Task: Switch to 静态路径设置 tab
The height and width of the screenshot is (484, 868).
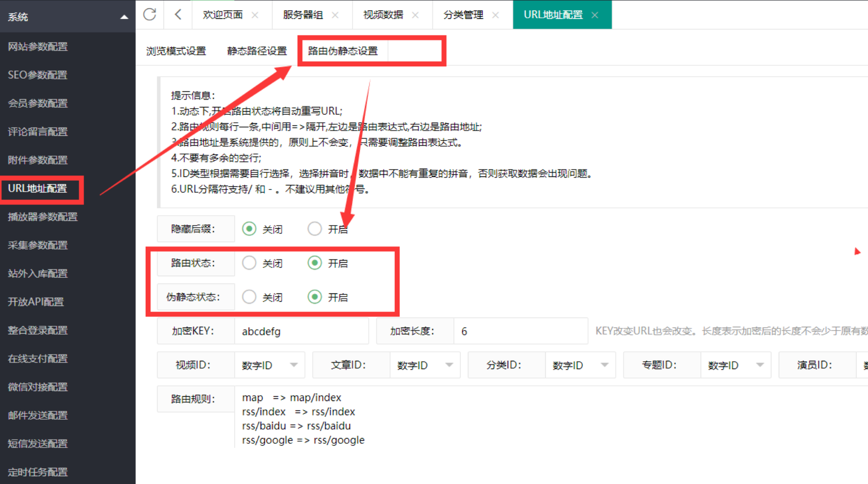Action: tap(257, 51)
